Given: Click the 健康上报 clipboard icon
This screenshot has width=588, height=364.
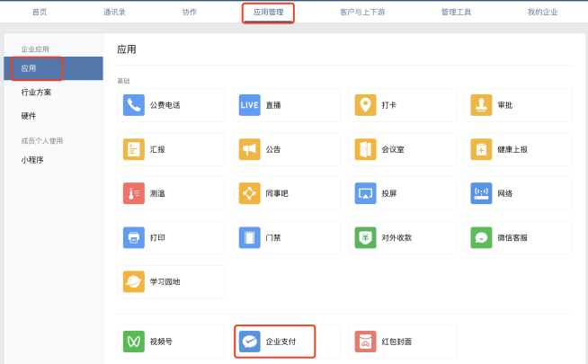Looking at the screenshot, I should click(481, 149).
